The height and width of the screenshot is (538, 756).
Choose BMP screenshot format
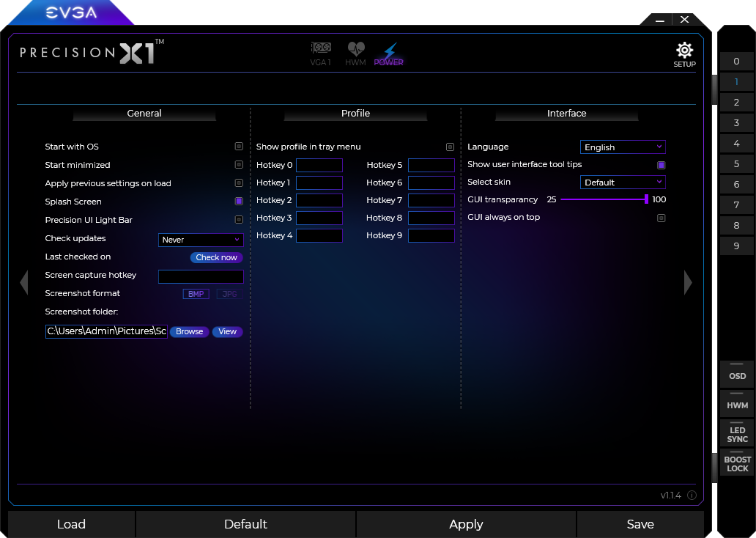pyautogui.click(x=196, y=294)
